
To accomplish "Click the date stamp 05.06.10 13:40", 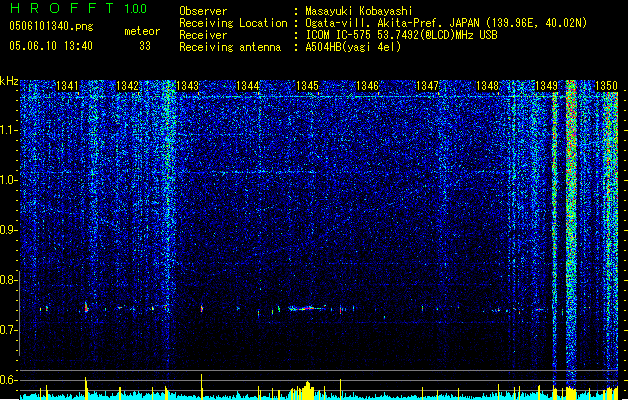I will point(51,46).
